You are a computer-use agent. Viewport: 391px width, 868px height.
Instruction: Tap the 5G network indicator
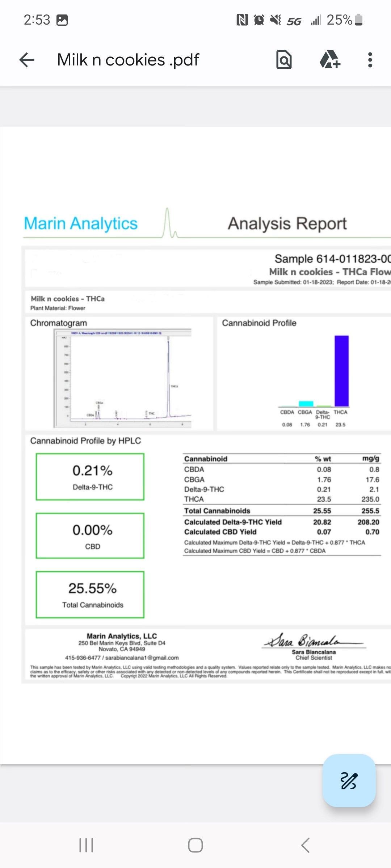294,21
